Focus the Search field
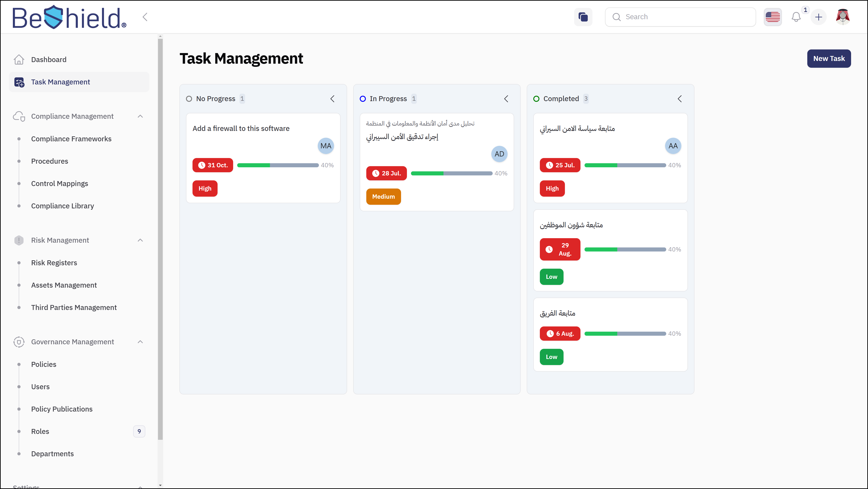Screen dimensions: 868x489 point(680,17)
